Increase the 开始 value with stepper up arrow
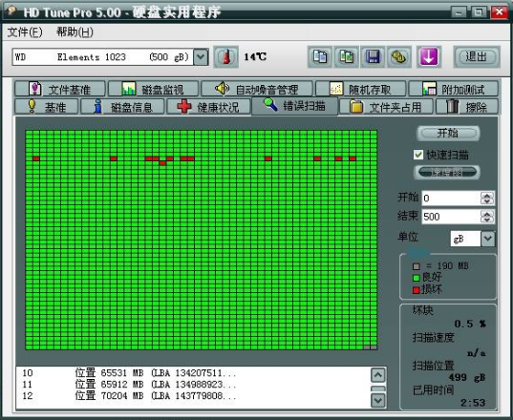This screenshot has height=420, width=513. pos(487,195)
